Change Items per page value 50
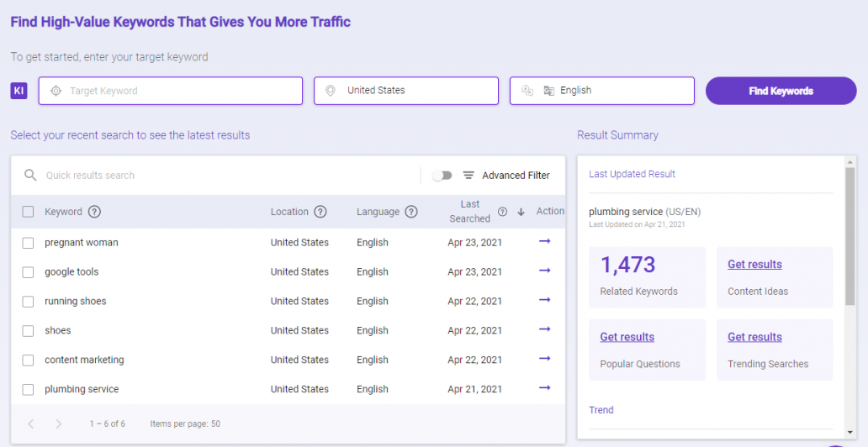Image resolution: width=868 pixels, height=447 pixels. click(215, 424)
